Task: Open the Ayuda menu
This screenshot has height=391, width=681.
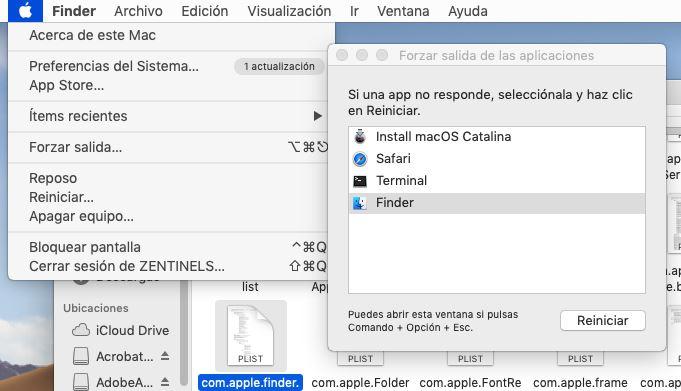Action: [x=468, y=11]
